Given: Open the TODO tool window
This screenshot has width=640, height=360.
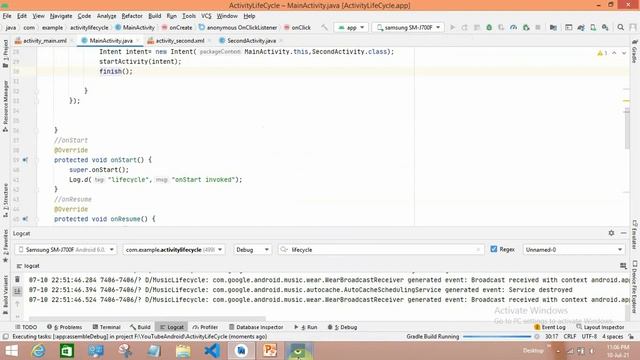Looking at the screenshot, I should tap(26, 327).
